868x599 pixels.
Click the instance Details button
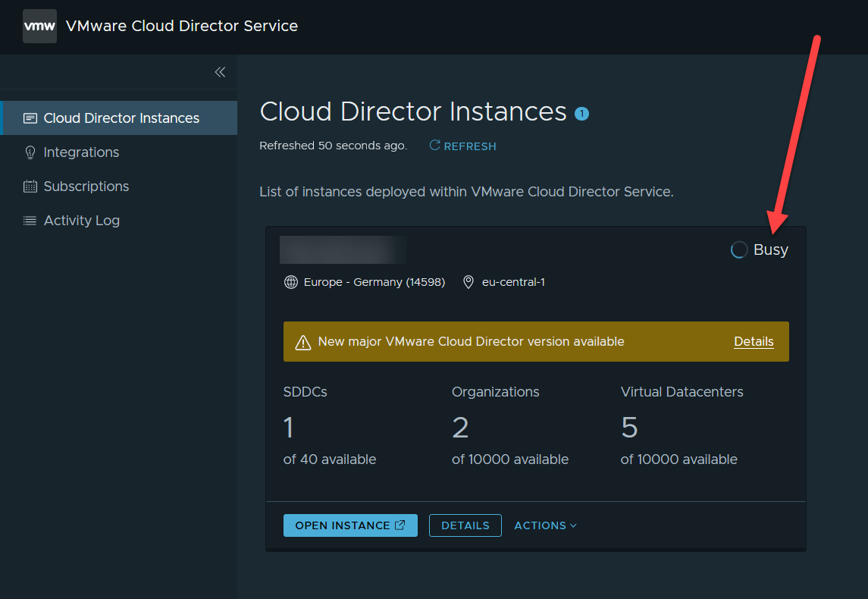pos(465,525)
